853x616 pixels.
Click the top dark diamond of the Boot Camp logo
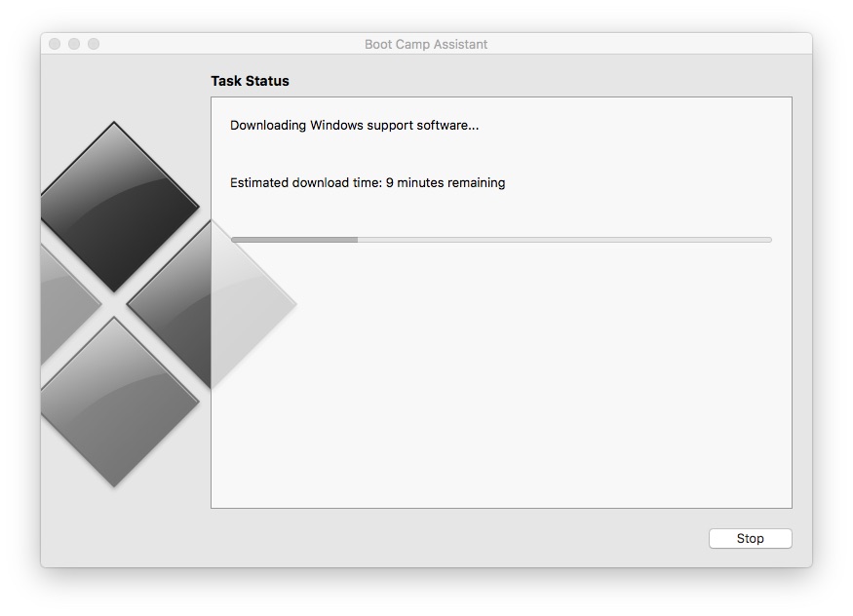(x=115, y=206)
